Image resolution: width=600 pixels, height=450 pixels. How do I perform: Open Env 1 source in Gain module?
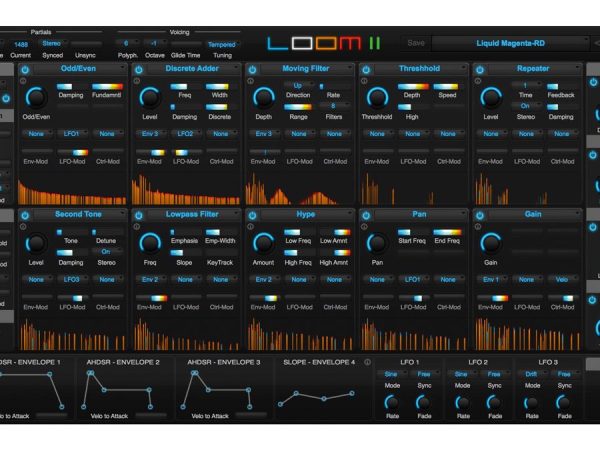coord(491,279)
